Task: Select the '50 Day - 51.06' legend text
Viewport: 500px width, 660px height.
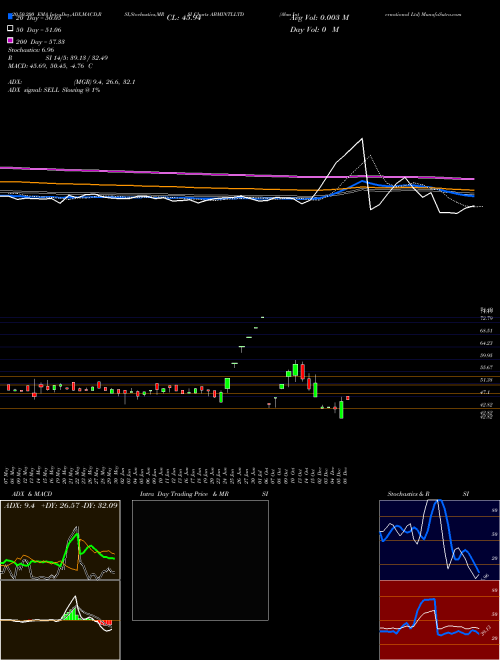Action: [39, 30]
